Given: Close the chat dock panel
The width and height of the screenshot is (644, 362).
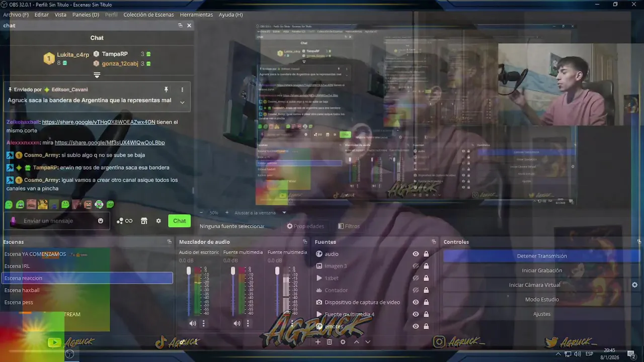Looking at the screenshot, I should point(189,26).
